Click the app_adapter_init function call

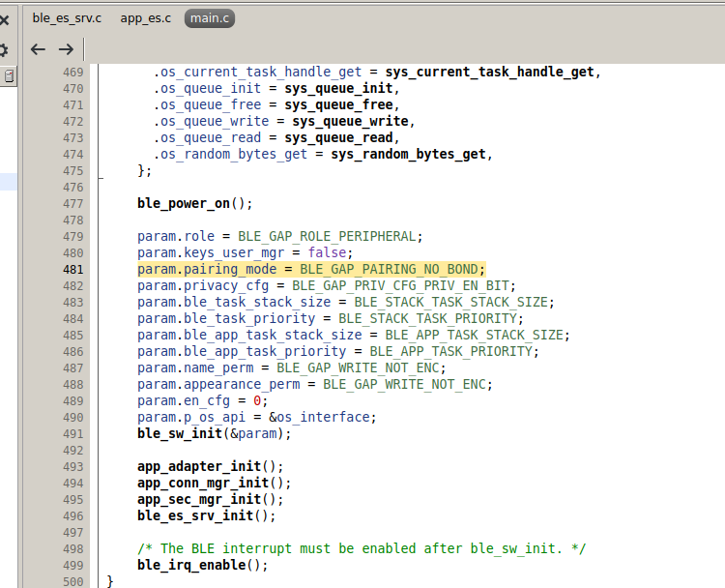pyautogui.click(x=200, y=466)
